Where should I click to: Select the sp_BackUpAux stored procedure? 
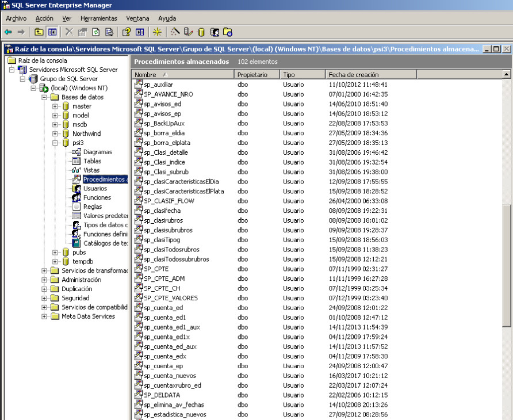(164, 123)
